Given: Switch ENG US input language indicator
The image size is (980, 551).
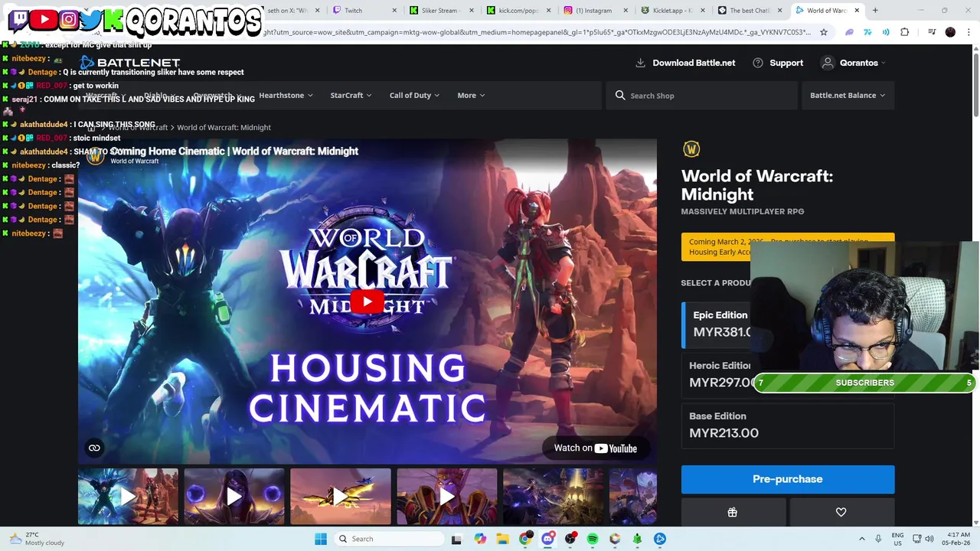Looking at the screenshot, I should click(898, 539).
